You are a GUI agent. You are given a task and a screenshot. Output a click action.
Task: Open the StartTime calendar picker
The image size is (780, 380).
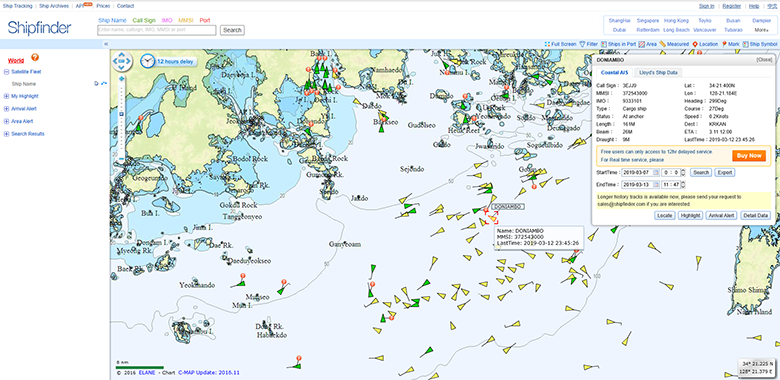(x=656, y=173)
